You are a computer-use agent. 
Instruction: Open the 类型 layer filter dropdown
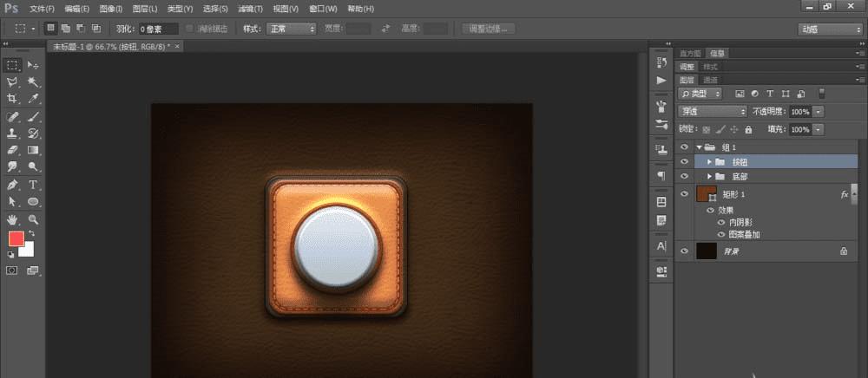[700, 94]
